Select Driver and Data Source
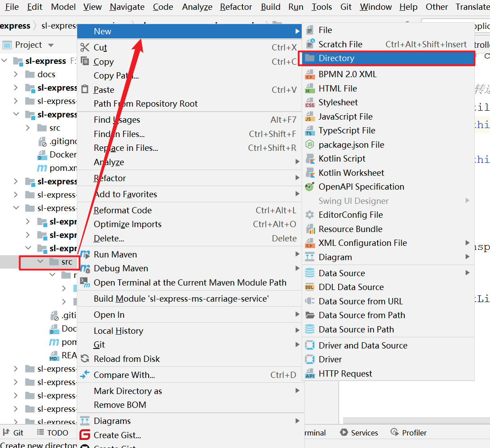Image resolution: width=490 pixels, height=448 pixels. pos(388,345)
